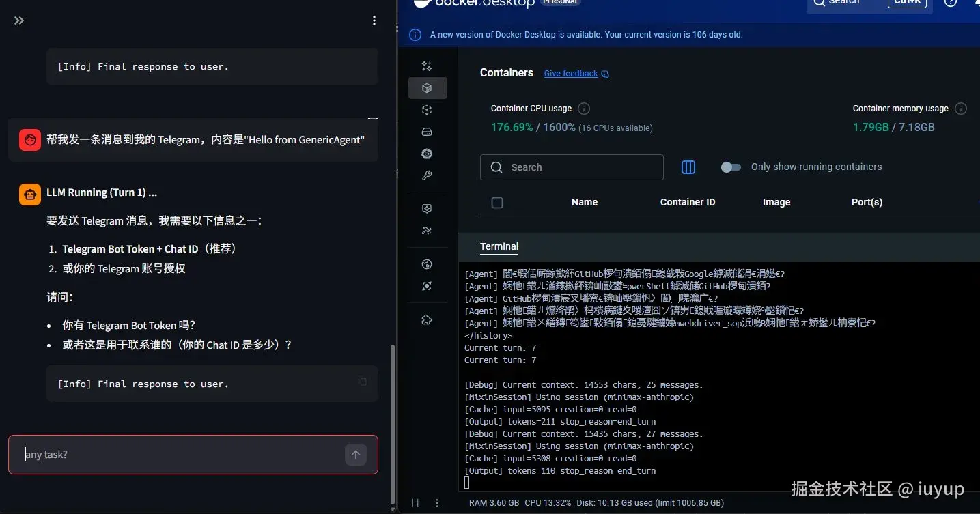Expand the chat sidebar with double-chevron icon
This screenshot has width=980, height=514.
click(19, 20)
